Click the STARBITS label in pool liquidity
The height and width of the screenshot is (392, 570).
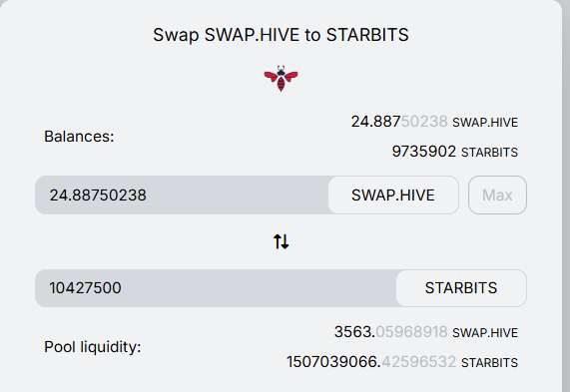489,362
